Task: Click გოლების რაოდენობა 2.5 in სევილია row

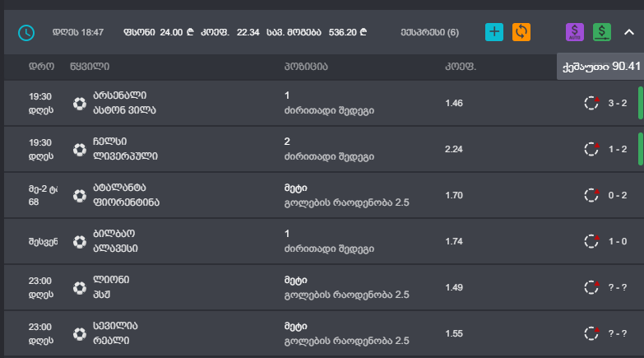Action: click(x=346, y=341)
